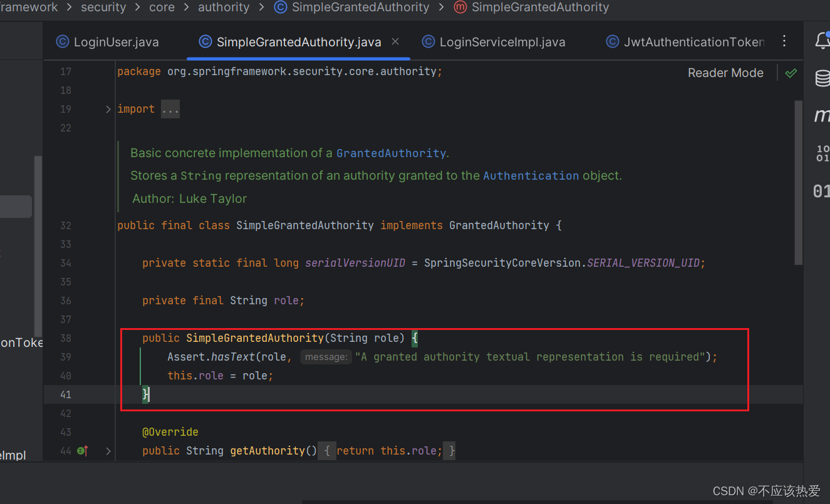This screenshot has height=504, width=830.
Task: Open the GrantedAuthority link in the doc comment
Action: click(392, 153)
